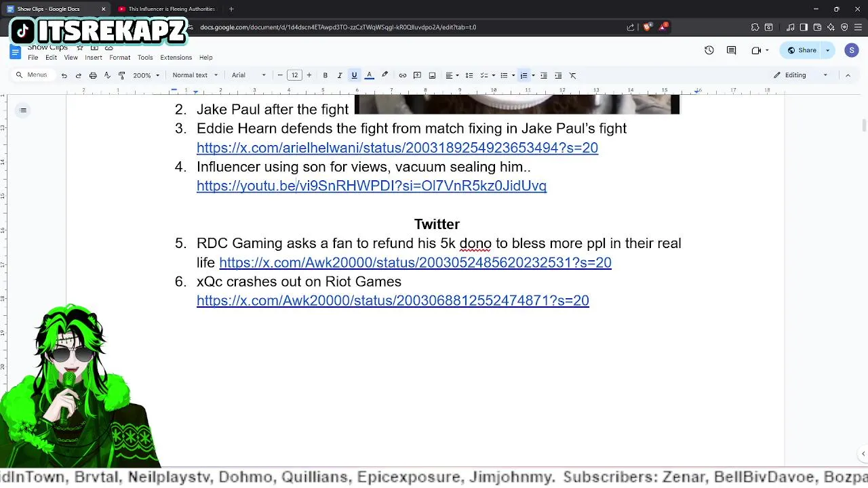Hide the menus with the collapse chevron
This screenshot has width=868, height=488.
[848, 75]
